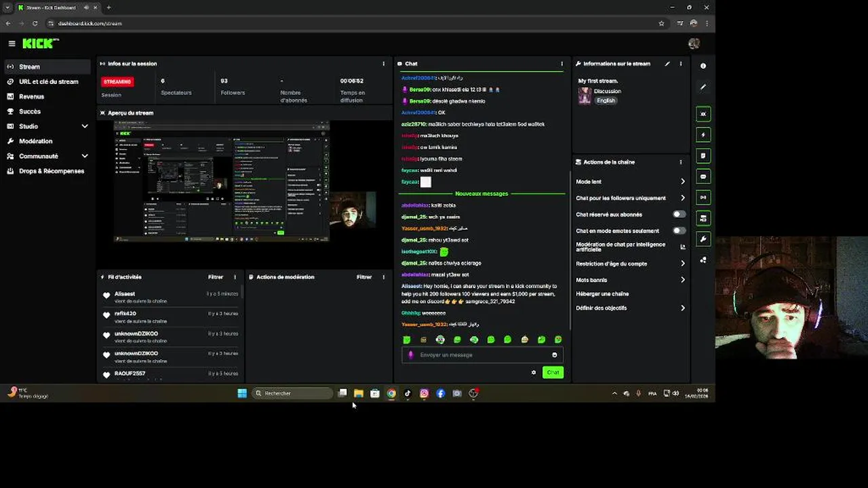The height and width of the screenshot is (488, 868).
Task: Open three-dot menu of Actions de la chaîne
Action: pos(681,162)
